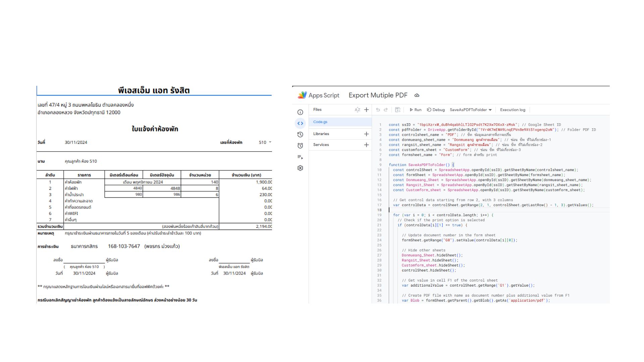The height and width of the screenshot is (362, 644).
Task: Click the redo arrow in toolbar
Action: [x=386, y=110]
